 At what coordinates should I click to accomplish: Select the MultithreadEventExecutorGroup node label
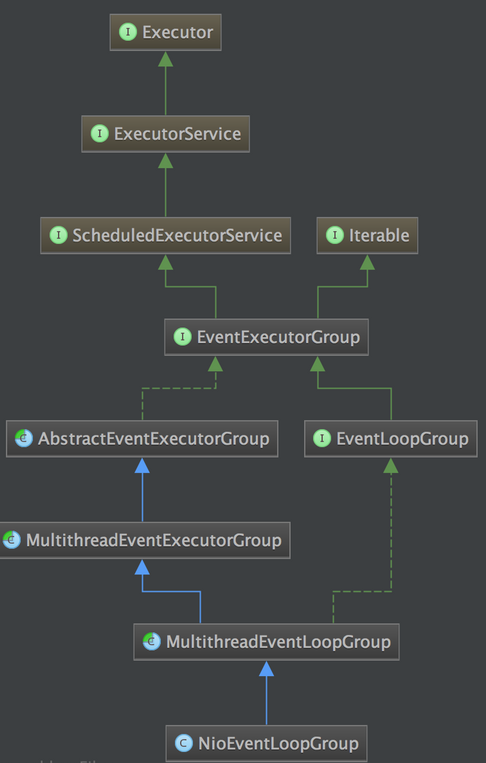coord(154,540)
